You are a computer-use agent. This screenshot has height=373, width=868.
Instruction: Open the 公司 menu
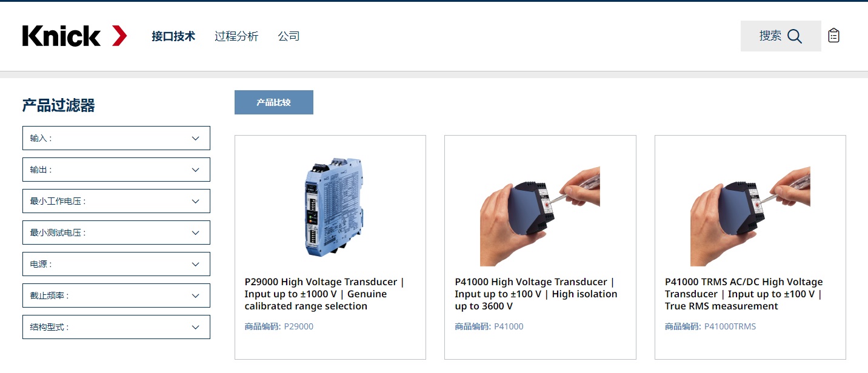289,36
